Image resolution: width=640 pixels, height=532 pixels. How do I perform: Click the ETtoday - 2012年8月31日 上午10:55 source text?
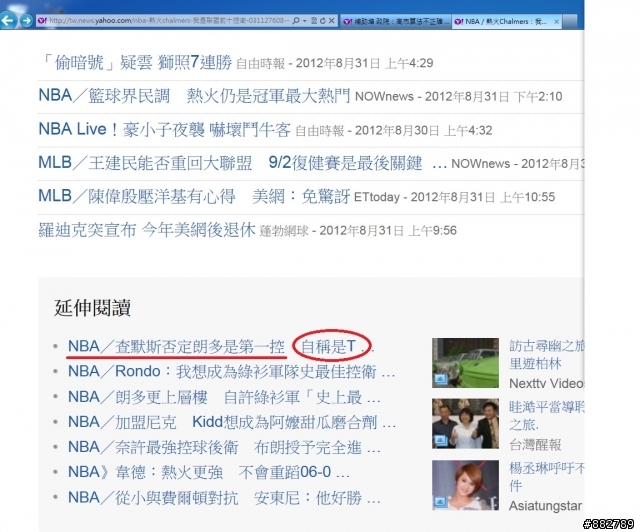pyautogui.click(x=454, y=197)
